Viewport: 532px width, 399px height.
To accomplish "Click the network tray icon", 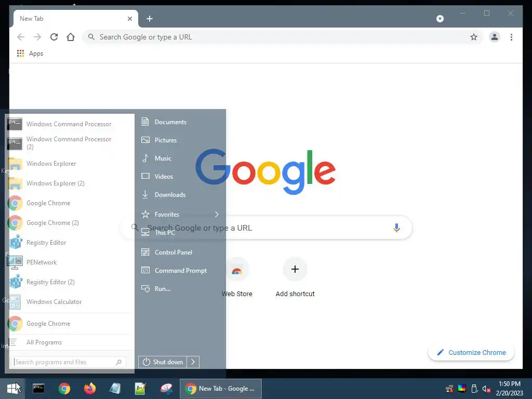I will pos(449,389).
